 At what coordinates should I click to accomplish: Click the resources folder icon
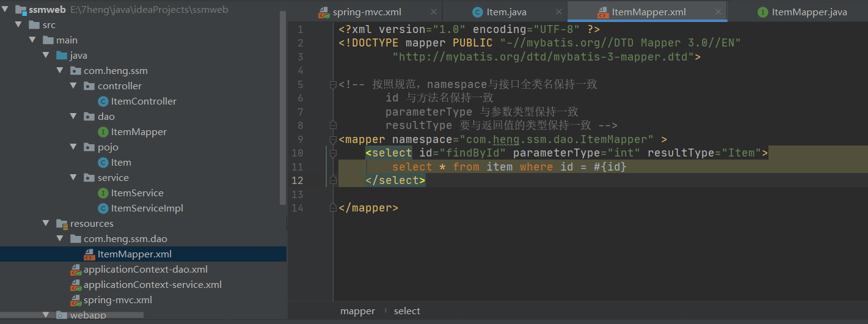tap(62, 224)
